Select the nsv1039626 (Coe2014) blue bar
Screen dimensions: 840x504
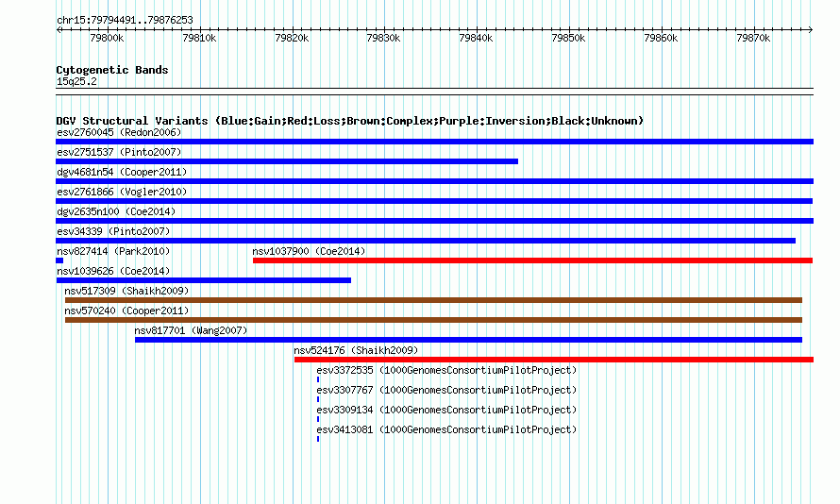(204, 280)
